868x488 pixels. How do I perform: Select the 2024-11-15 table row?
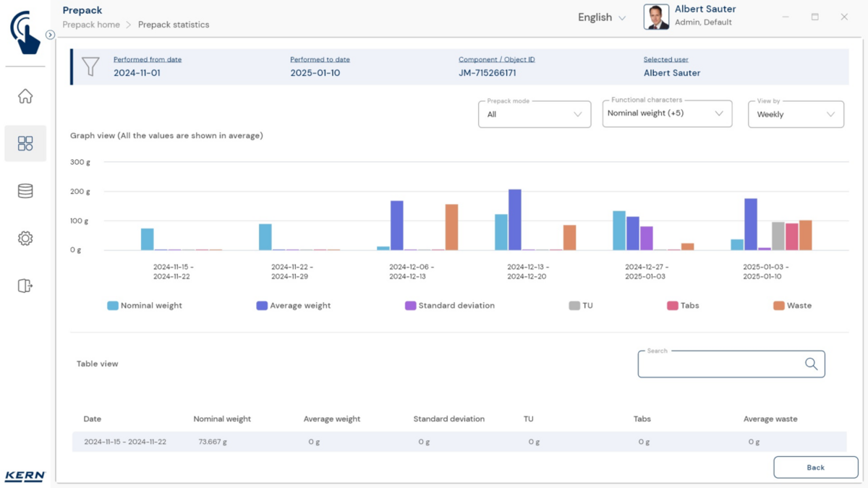pos(459,442)
